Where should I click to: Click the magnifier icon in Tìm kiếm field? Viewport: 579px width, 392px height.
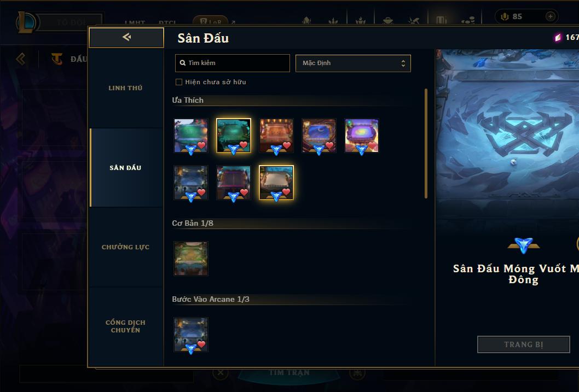tap(182, 63)
